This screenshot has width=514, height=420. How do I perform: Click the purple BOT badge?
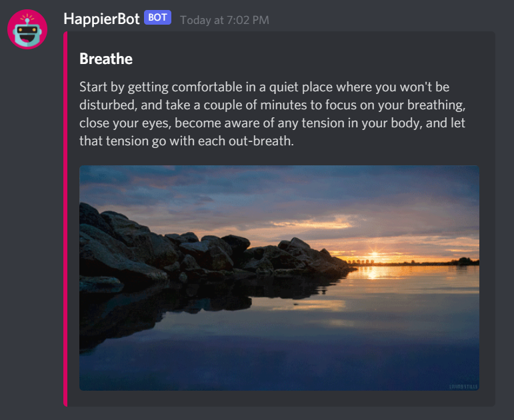click(158, 17)
